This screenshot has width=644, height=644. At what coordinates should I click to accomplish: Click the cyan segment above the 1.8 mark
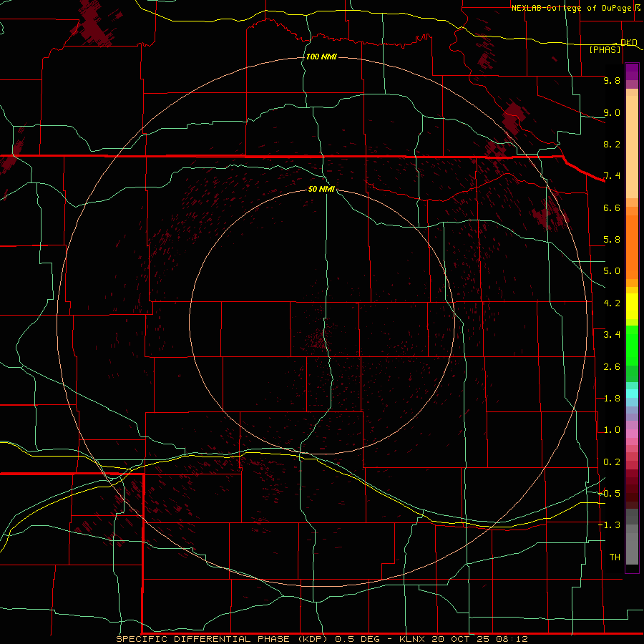(x=632, y=394)
